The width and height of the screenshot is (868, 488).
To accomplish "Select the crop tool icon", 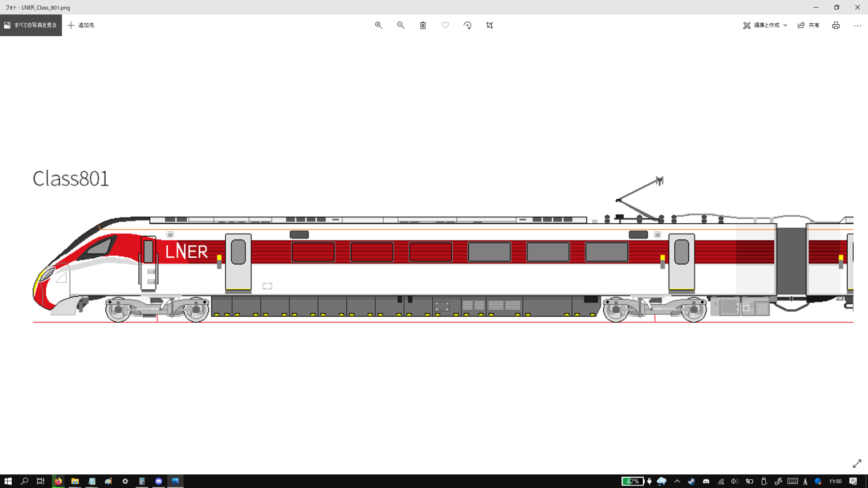I will [x=490, y=25].
